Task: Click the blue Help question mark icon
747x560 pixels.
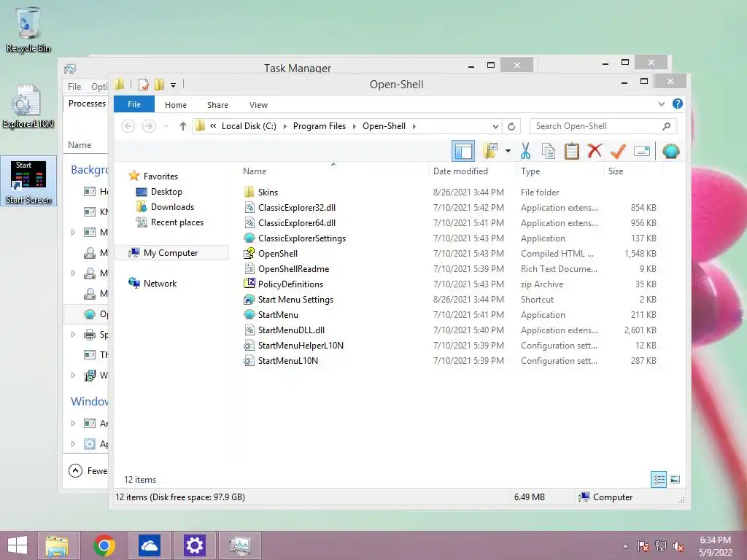Action: [x=678, y=104]
